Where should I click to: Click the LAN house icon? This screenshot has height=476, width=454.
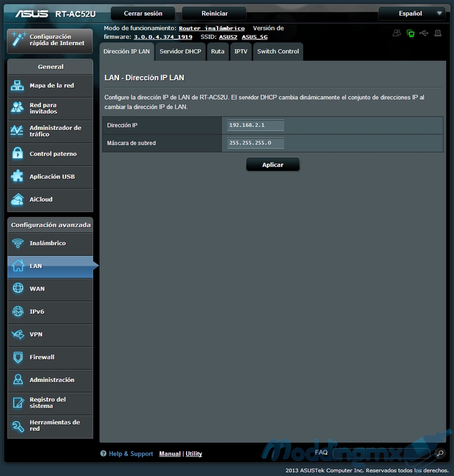[x=18, y=266]
